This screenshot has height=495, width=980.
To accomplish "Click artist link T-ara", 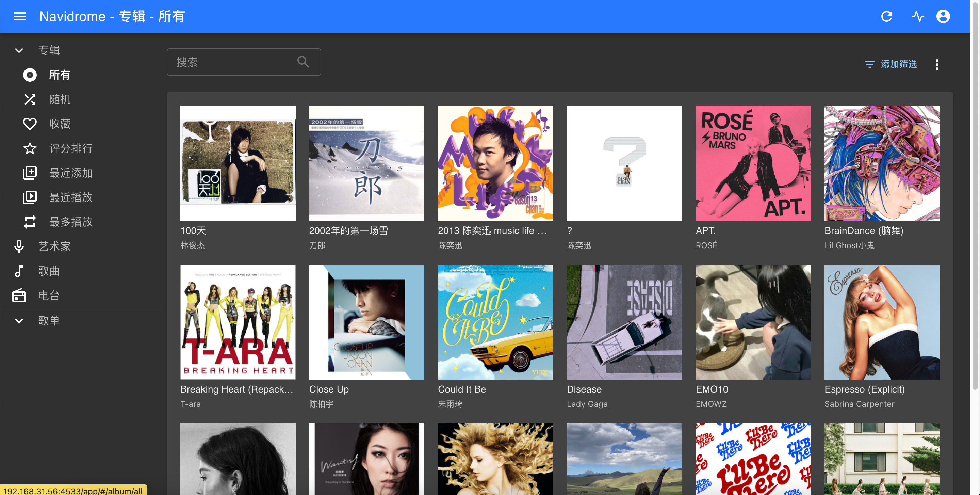I will click(190, 404).
